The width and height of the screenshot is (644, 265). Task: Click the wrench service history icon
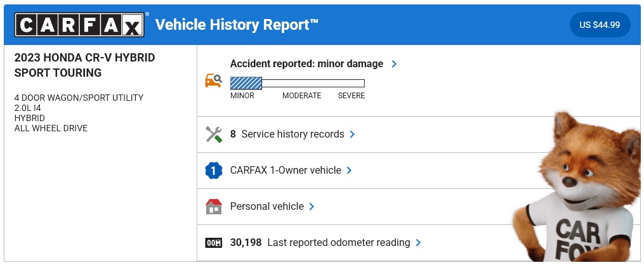coord(214,134)
